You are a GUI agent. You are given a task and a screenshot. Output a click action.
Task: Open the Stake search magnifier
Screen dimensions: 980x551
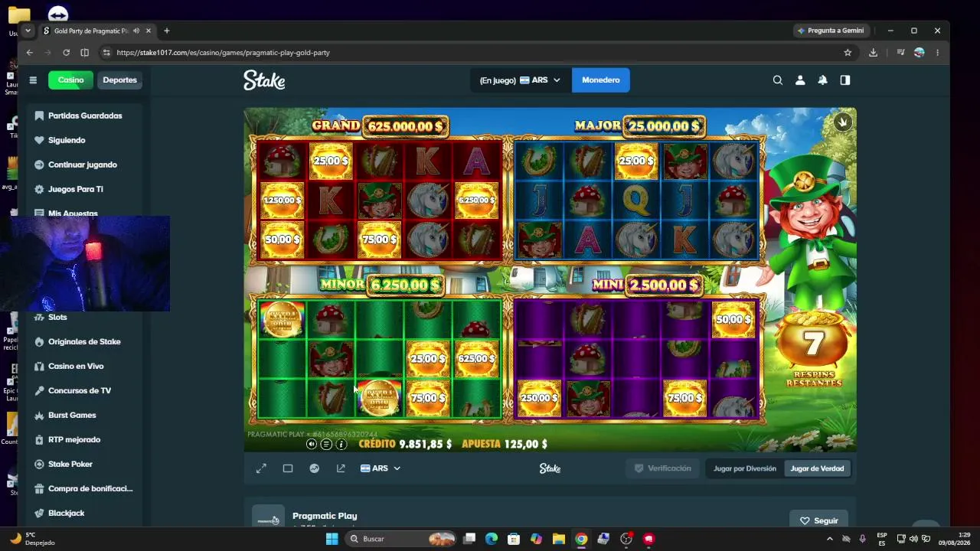tap(778, 80)
